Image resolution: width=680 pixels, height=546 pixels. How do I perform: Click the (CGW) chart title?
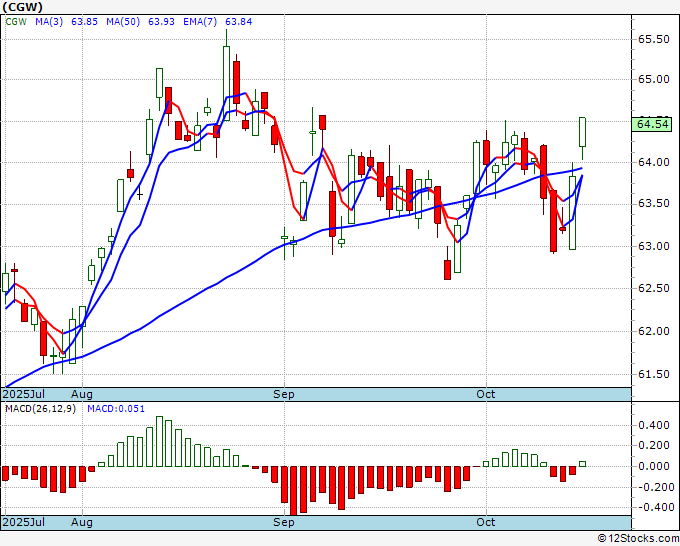pos(22,7)
